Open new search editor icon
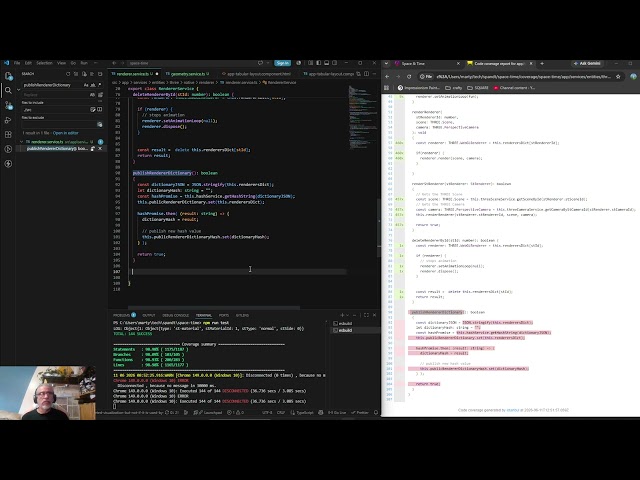 pyautogui.click(x=84, y=74)
